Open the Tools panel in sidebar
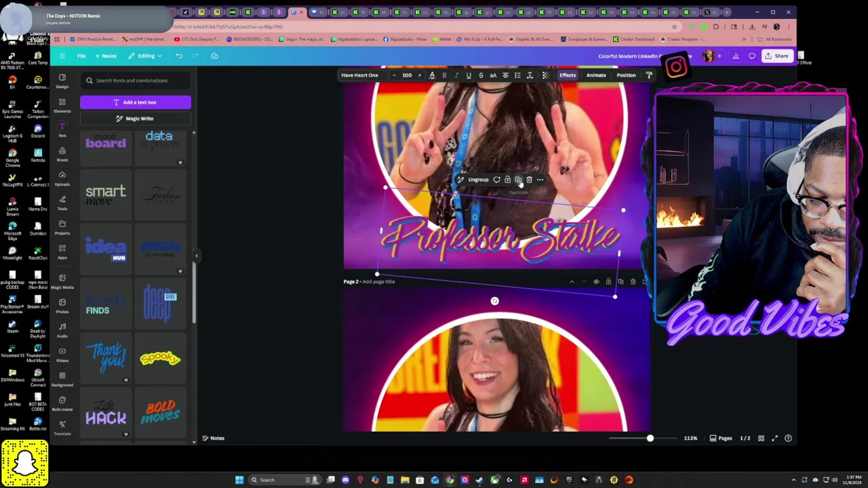The height and width of the screenshot is (488, 868). pos(62,203)
